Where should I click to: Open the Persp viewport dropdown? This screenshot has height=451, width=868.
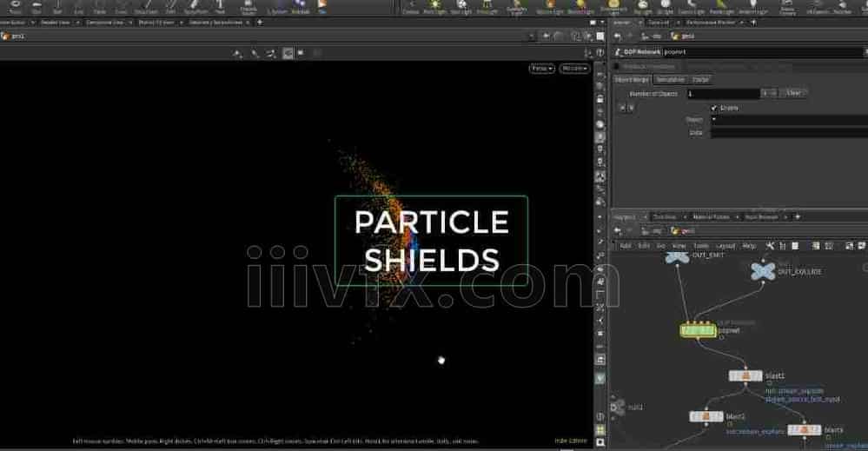[542, 69]
